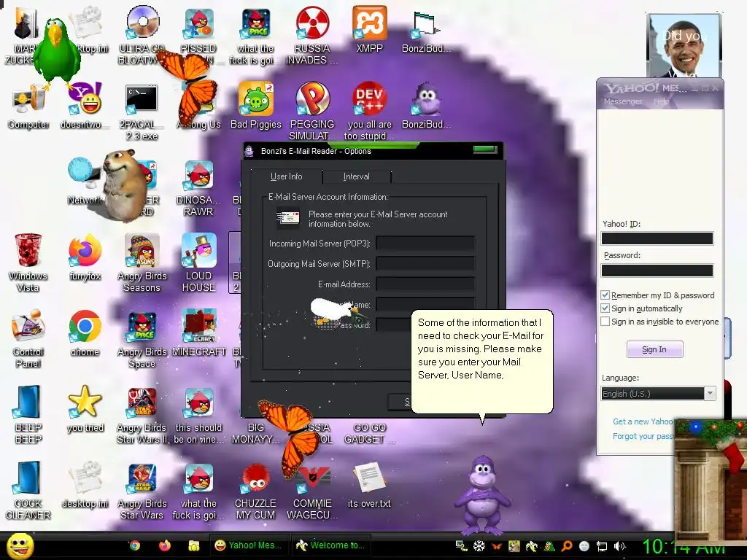Open the BEEP BEEP desktop icon
Screen dimensions: 747x560
(28, 413)
